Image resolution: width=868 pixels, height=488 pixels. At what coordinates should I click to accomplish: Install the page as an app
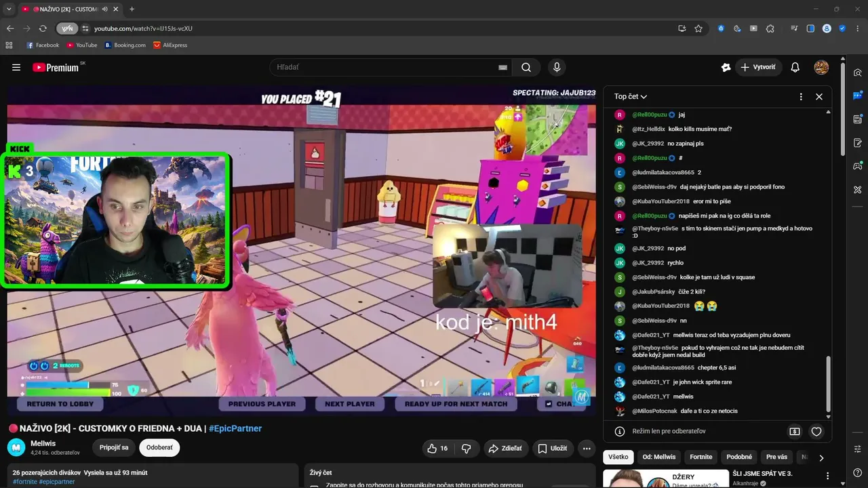tap(682, 28)
